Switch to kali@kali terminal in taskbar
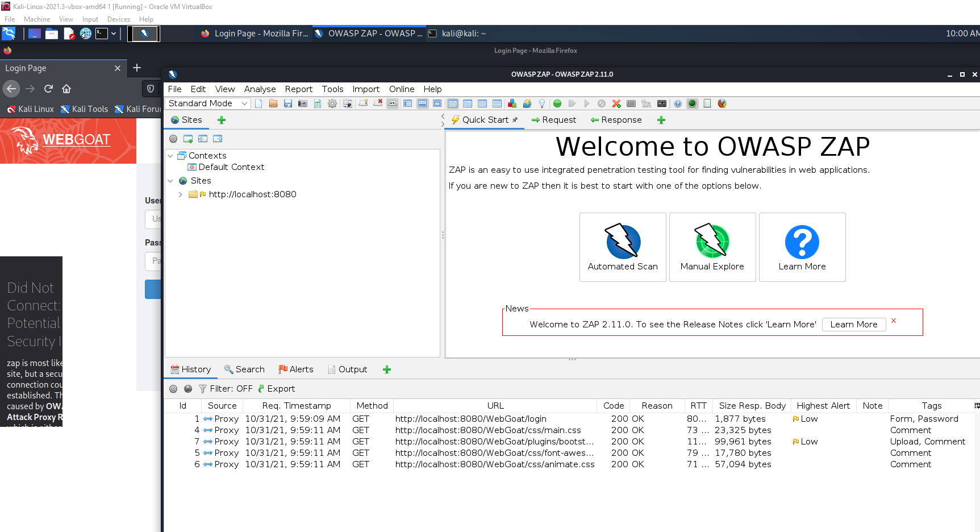The width and height of the screenshot is (980, 532). pyautogui.click(x=458, y=34)
